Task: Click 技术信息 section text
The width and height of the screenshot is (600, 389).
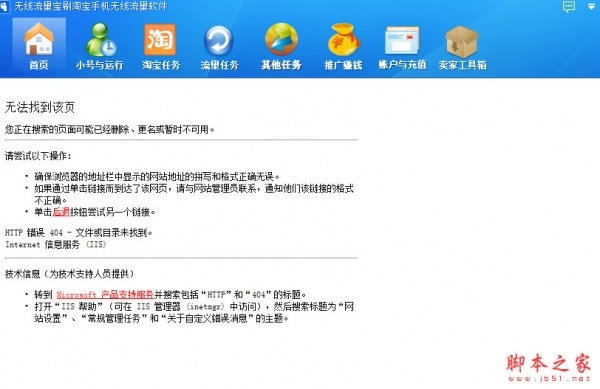Action: (x=69, y=274)
